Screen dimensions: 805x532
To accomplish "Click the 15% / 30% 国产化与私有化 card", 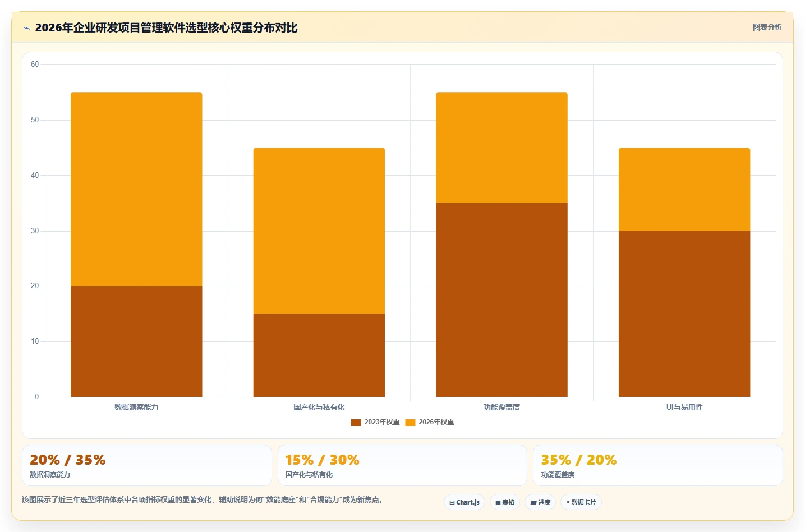I will (x=402, y=465).
